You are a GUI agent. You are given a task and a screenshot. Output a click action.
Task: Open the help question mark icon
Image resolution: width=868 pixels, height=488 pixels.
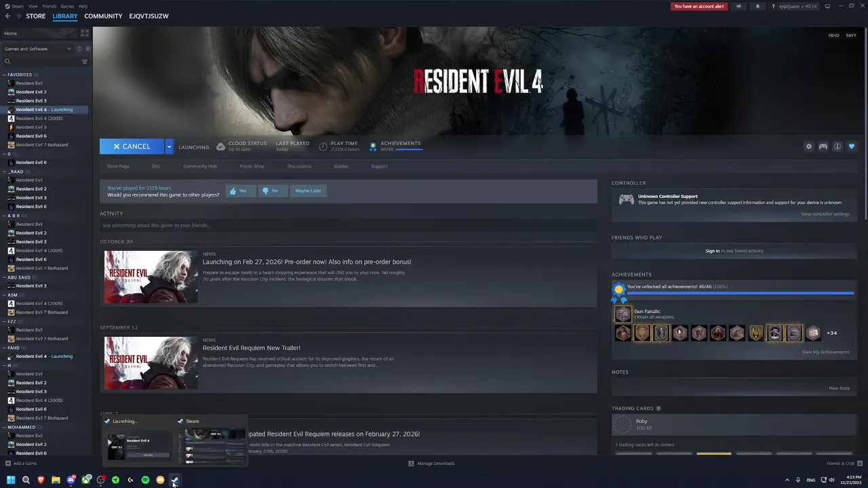(x=773, y=6)
